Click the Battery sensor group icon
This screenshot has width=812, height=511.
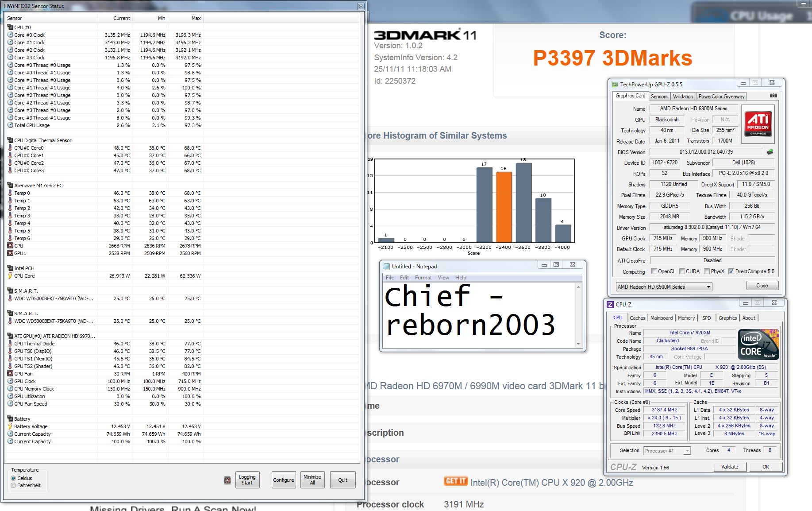click(x=10, y=418)
